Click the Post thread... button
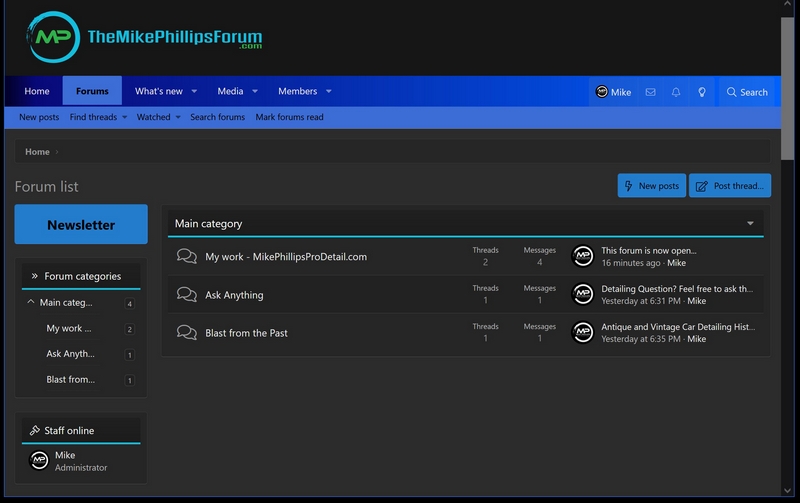Screen dimensions: 800x503 730,186
